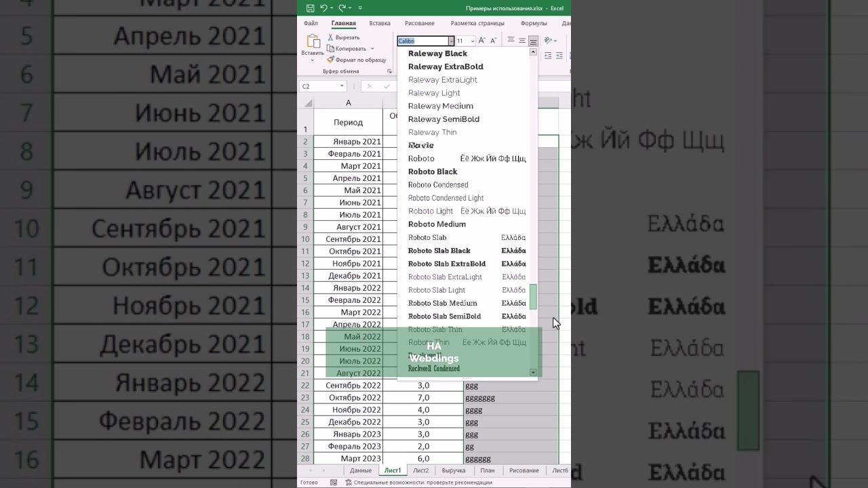868x488 pixels.
Task: Select row 24 header
Action: pyautogui.click(x=305, y=410)
